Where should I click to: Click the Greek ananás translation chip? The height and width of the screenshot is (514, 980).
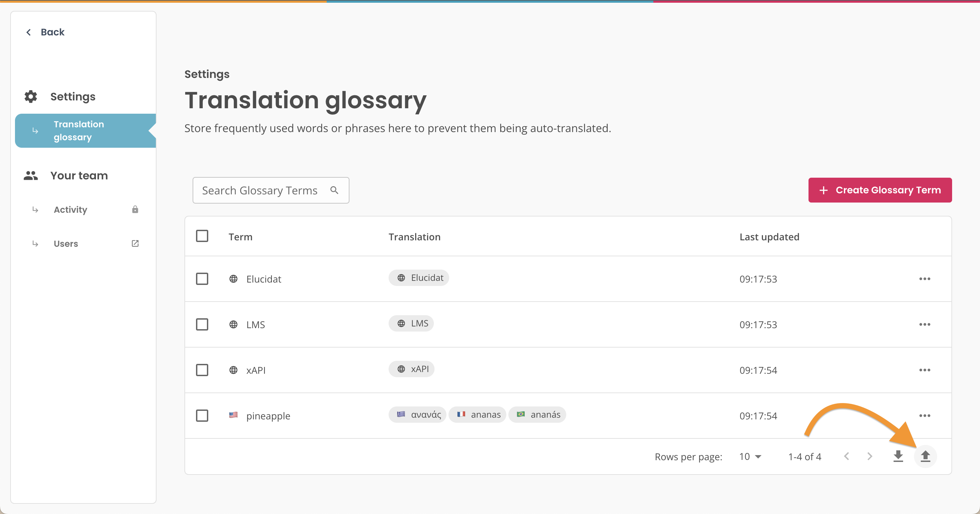(417, 414)
